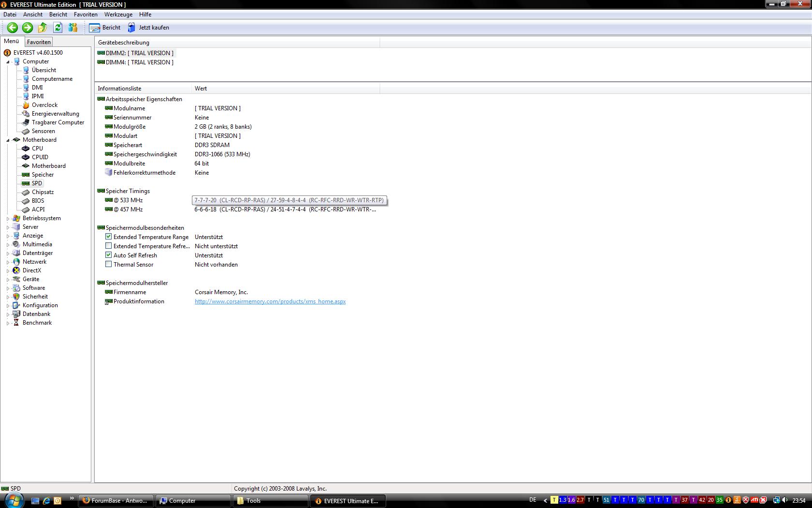Open the ACPI tree item
The image size is (812, 508).
tap(38, 209)
